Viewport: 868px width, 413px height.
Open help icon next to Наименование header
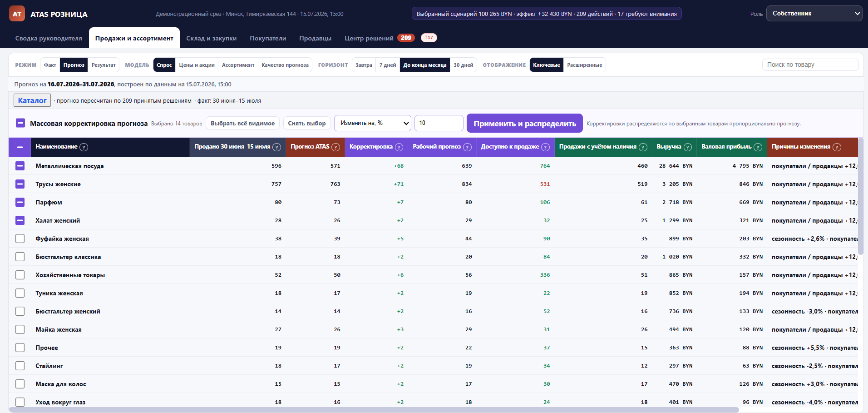(84, 147)
